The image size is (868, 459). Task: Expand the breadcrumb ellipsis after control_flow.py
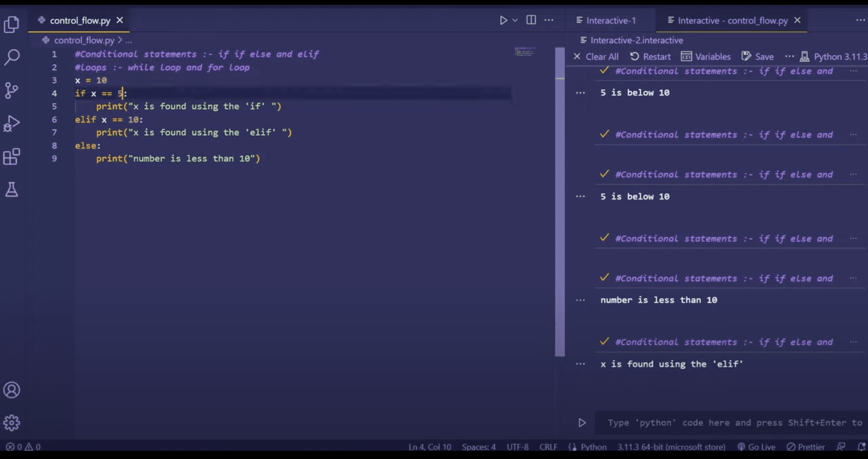tap(128, 40)
